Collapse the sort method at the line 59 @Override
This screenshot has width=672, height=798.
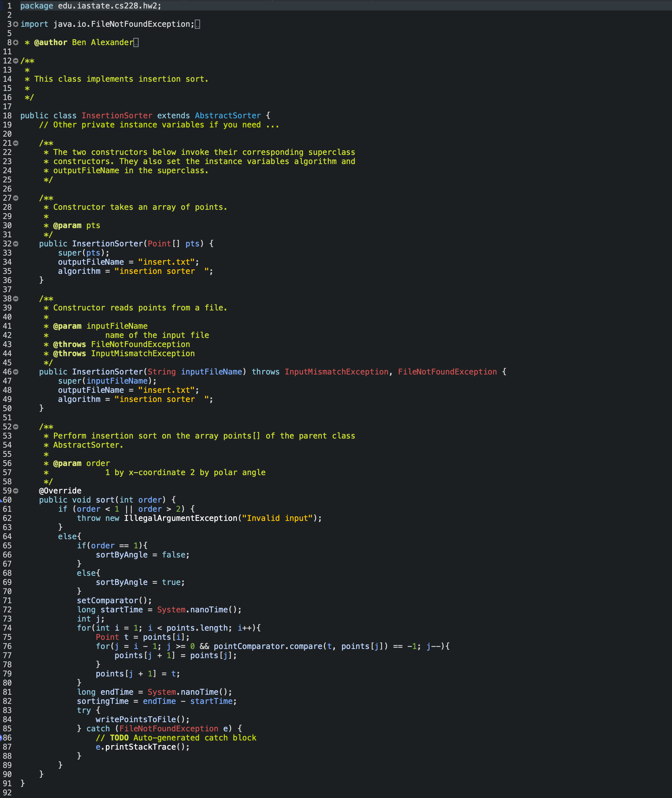tap(16, 490)
